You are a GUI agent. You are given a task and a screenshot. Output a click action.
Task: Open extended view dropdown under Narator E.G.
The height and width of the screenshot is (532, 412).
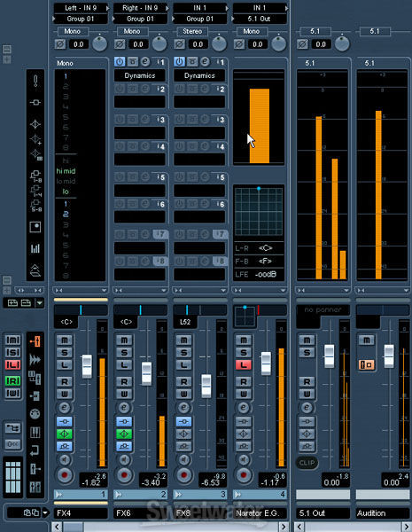click(x=284, y=291)
